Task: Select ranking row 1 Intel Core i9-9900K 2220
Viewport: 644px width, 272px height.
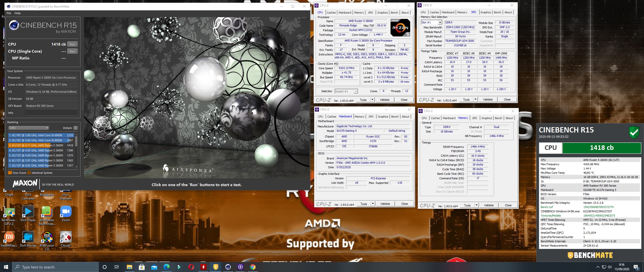Action: [x=41, y=135]
